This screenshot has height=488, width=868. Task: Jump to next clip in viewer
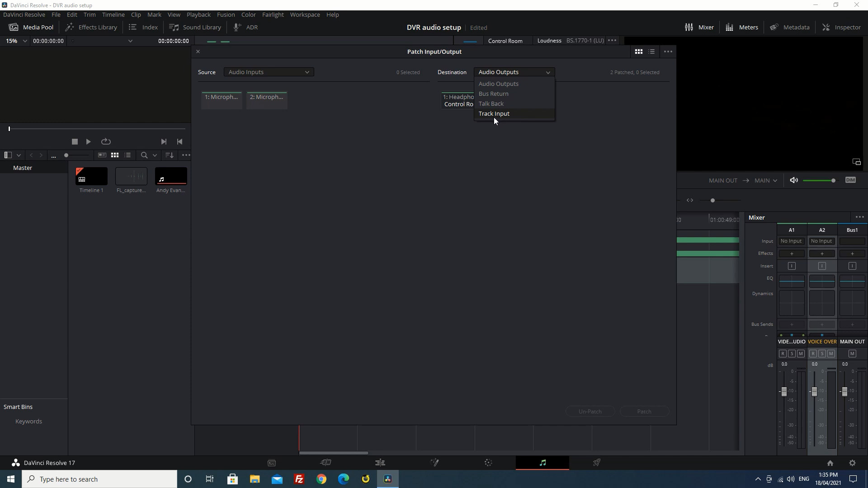pos(164,141)
